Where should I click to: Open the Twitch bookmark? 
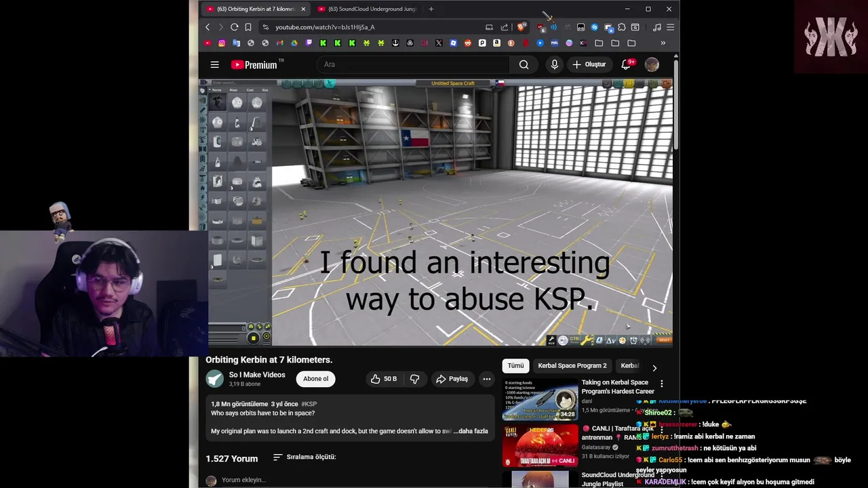[x=309, y=43]
